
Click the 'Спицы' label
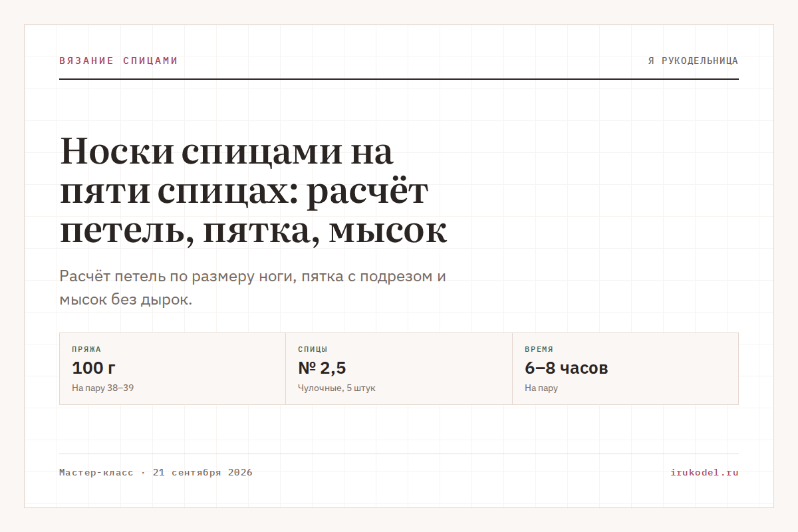tap(313, 349)
